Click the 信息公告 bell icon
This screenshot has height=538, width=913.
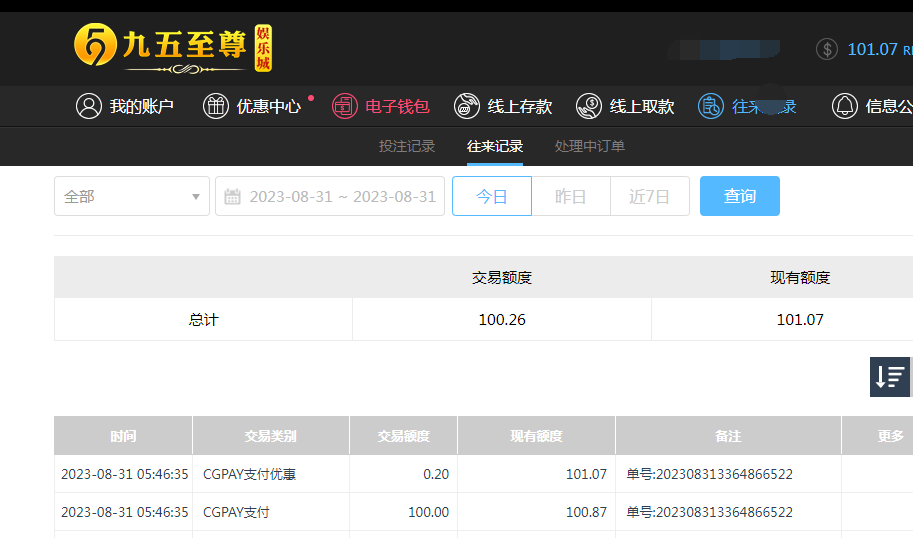coord(844,106)
